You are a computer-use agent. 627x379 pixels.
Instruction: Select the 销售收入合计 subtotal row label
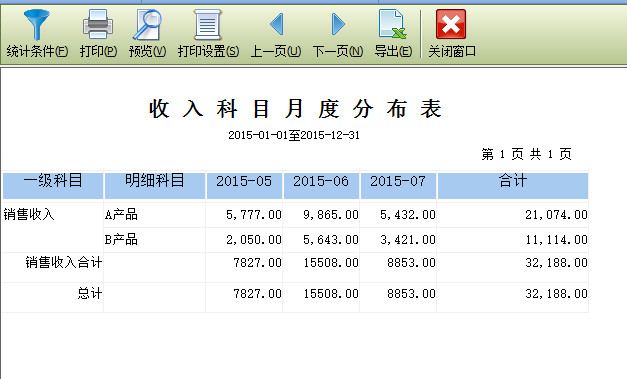64,263
